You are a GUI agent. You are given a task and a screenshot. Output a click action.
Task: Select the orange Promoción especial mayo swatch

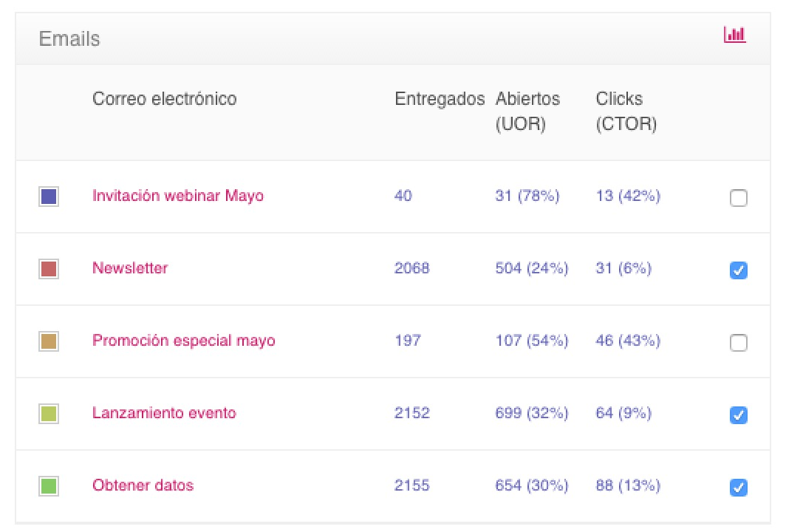pos(49,341)
